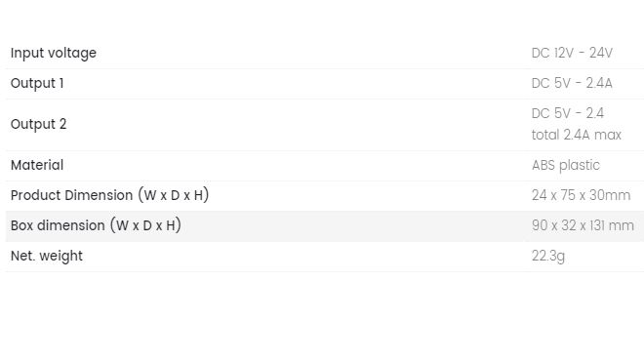
Task: Click the Material row label
Action: pos(37,165)
